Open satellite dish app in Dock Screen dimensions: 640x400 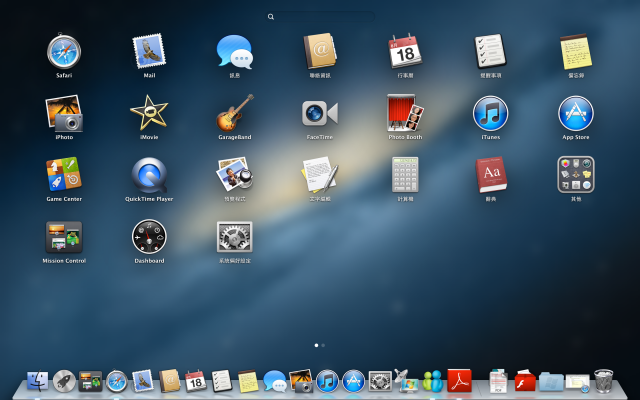coord(407,380)
